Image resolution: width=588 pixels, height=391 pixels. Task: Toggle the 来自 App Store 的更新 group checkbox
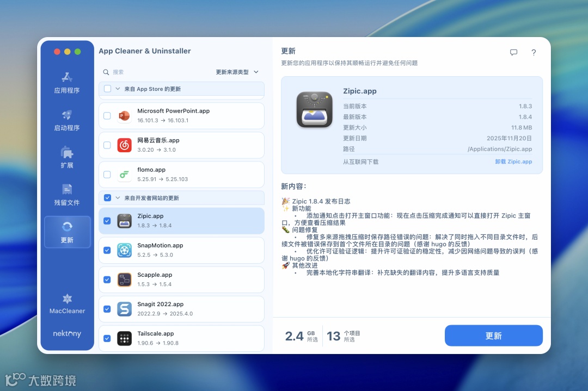[107, 89]
